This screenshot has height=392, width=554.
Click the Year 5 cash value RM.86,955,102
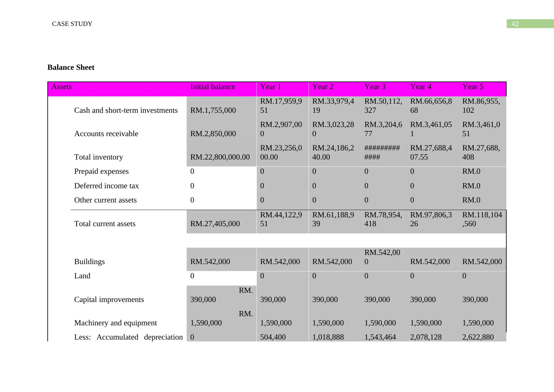(481, 106)
